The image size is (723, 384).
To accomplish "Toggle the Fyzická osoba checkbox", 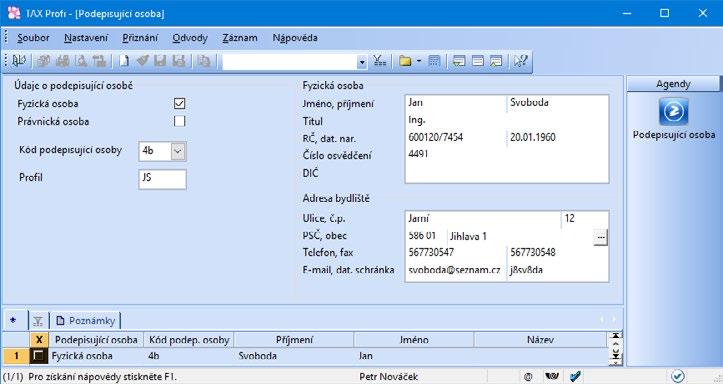I will 179,103.
